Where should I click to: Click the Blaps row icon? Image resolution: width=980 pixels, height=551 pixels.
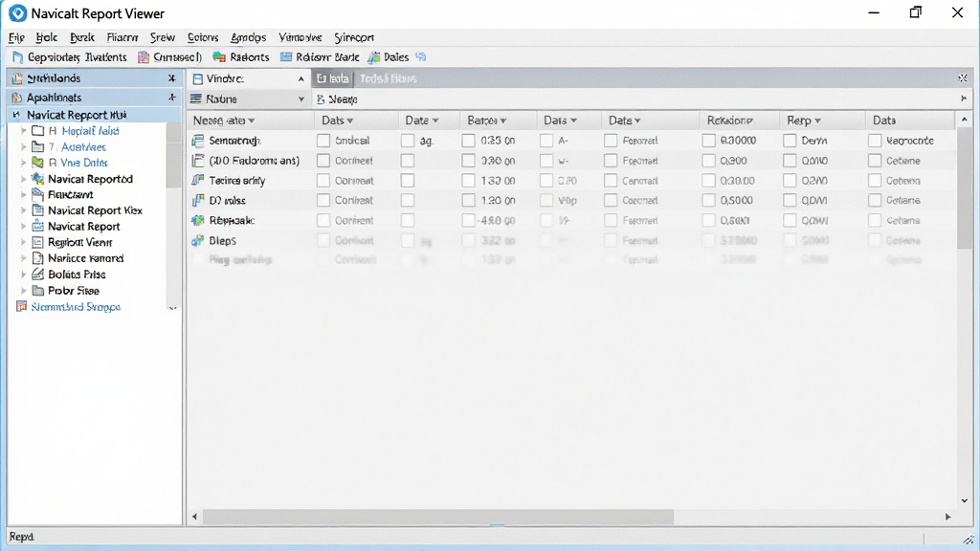pyautogui.click(x=197, y=240)
